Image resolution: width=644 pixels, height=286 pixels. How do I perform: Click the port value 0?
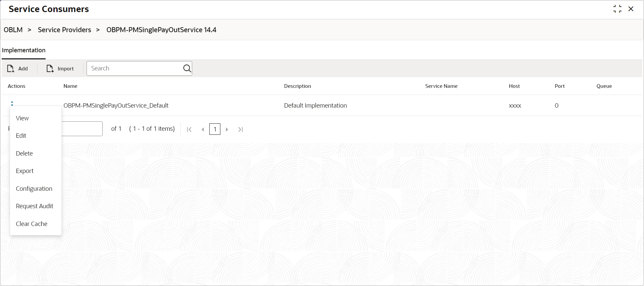(556, 106)
